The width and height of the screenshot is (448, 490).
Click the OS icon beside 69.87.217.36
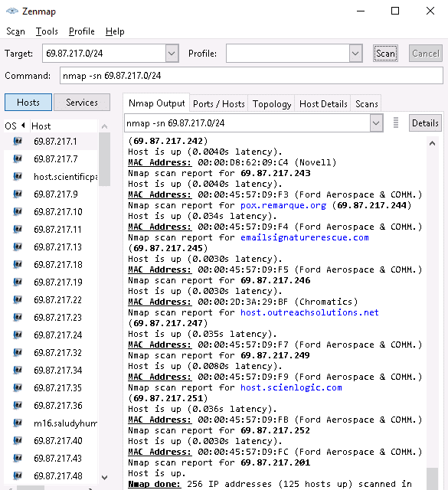18,406
